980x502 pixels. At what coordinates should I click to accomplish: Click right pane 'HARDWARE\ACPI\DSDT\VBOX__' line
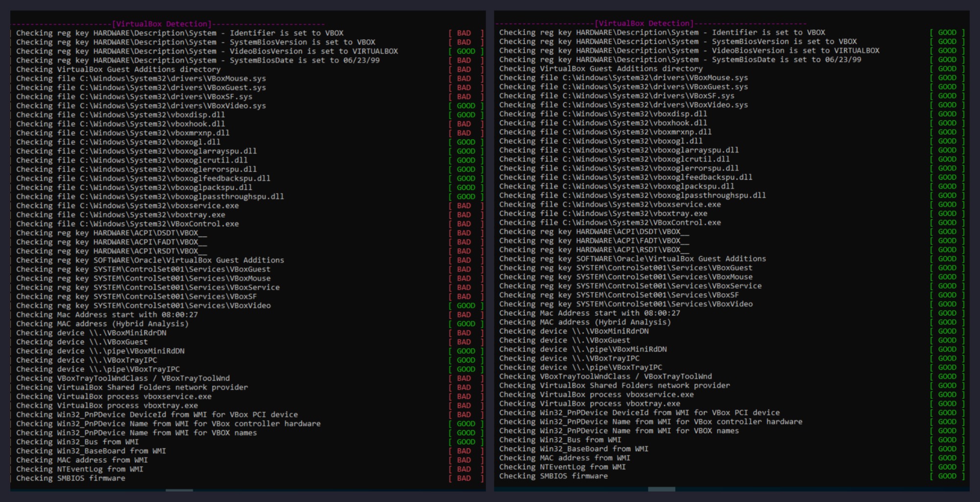tap(594, 231)
